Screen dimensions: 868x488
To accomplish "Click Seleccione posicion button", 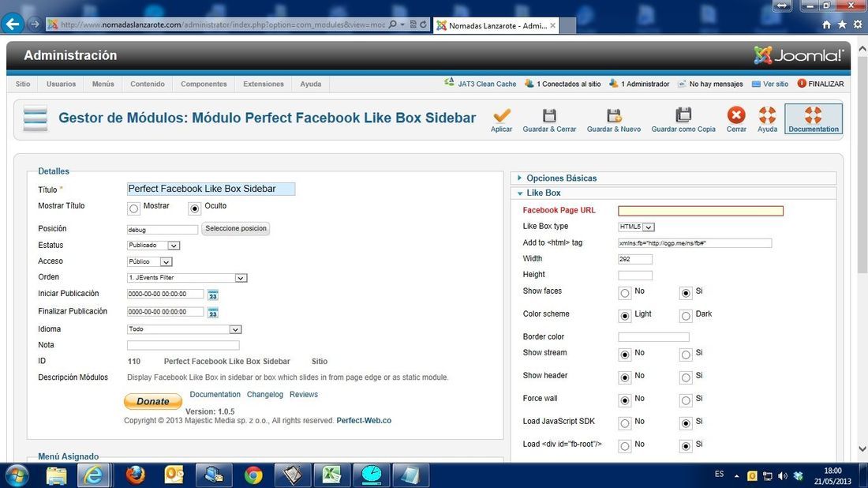I will (236, 228).
